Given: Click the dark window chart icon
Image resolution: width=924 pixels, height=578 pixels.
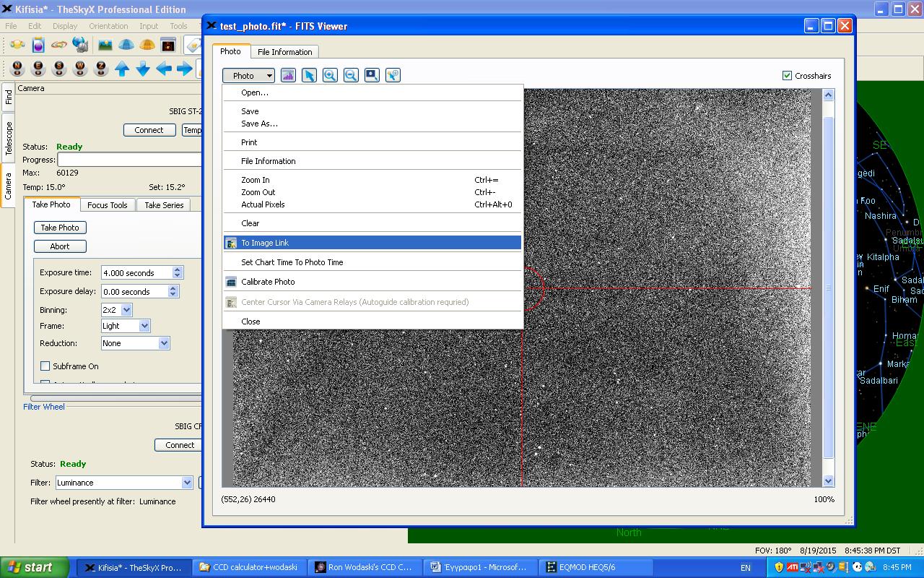Looking at the screenshot, I should (168, 45).
